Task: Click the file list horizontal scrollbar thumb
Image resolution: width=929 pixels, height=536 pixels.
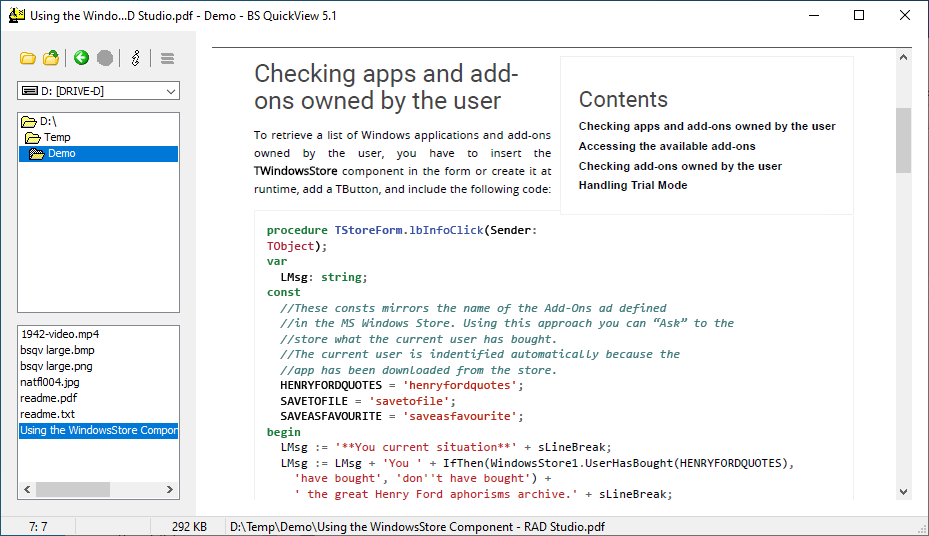Action: pos(73,490)
